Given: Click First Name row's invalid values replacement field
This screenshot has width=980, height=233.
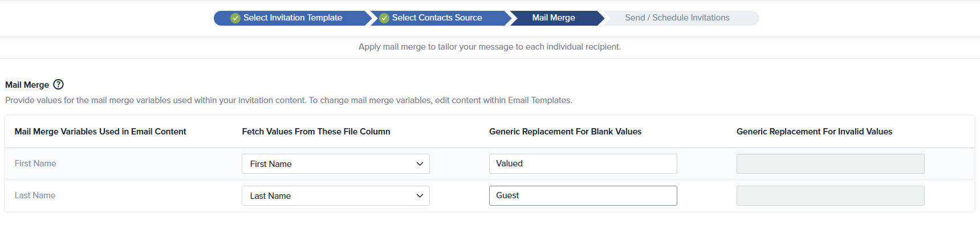Looking at the screenshot, I should 830,164.
